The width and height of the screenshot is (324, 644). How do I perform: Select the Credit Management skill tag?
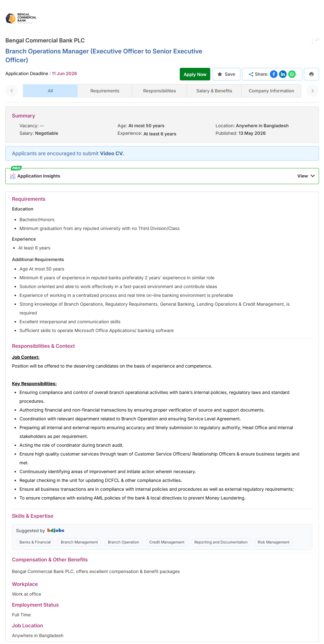tap(167, 542)
